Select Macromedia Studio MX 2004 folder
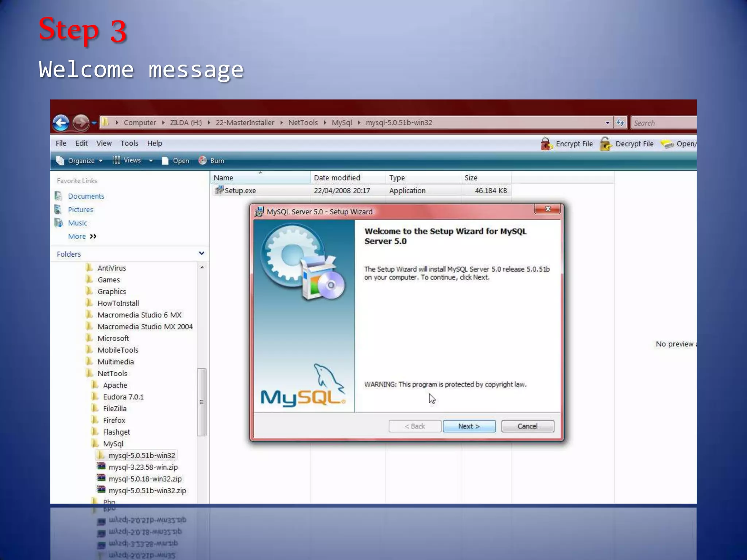This screenshot has height=560, width=747. 145,326
